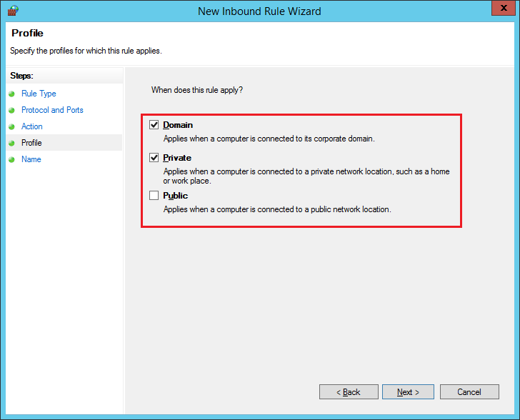The width and height of the screenshot is (520, 420).
Task: Uncheck the Private profile checkbox
Action: coord(154,158)
